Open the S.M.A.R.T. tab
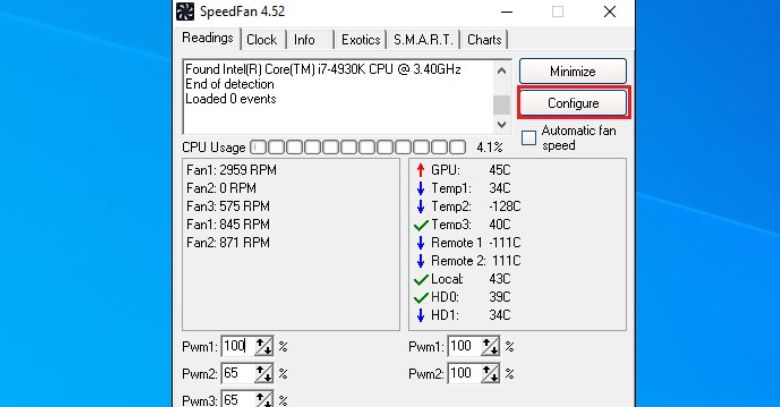Image resolution: width=780 pixels, height=407 pixels. [424, 40]
